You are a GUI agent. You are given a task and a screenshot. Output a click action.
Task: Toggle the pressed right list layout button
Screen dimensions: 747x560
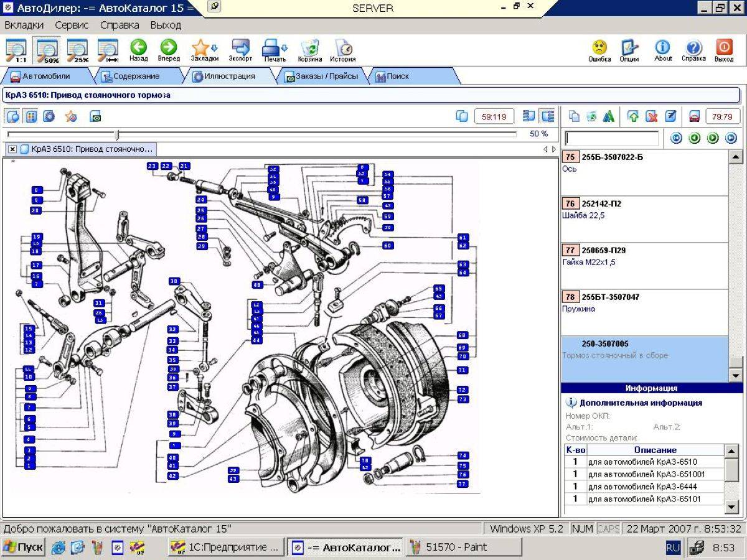pyautogui.click(x=547, y=116)
